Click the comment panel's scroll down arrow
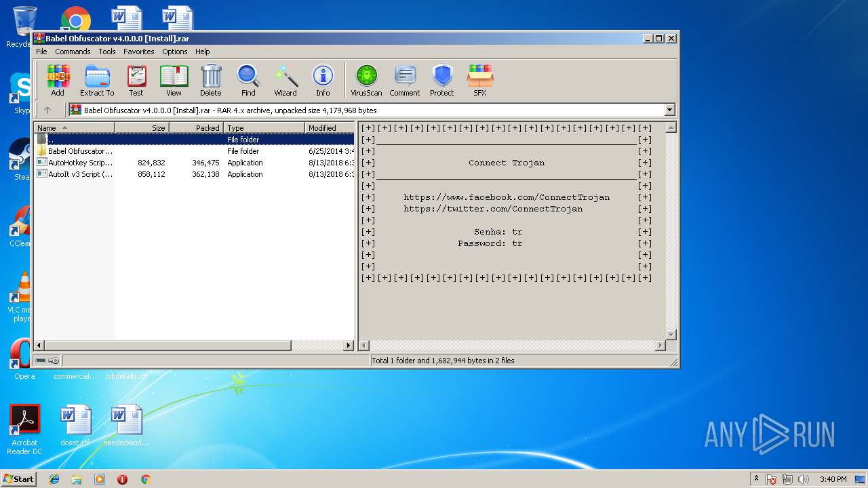The width and height of the screenshot is (868, 488). (x=671, y=335)
